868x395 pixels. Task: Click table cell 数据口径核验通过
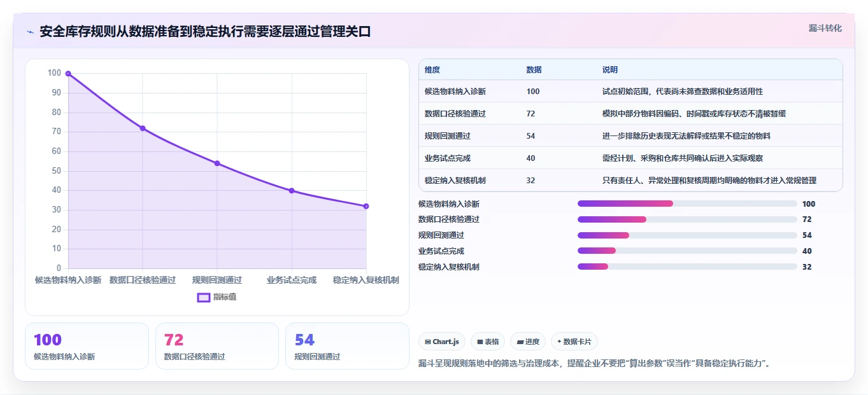pyautogui.click(x=455, y=114)
